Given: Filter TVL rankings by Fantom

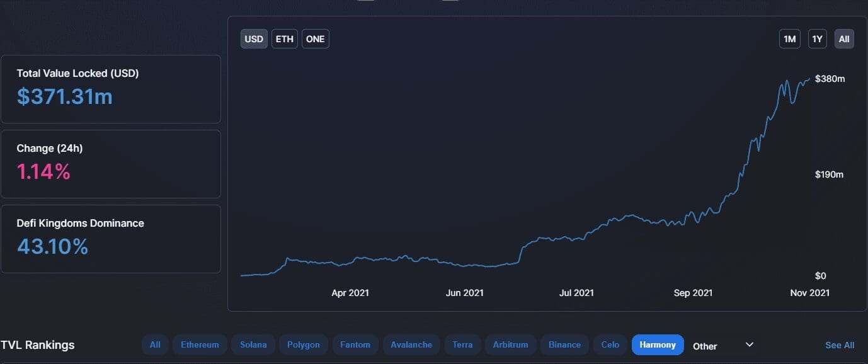Looking at the screenshot, I should point(355,344).
